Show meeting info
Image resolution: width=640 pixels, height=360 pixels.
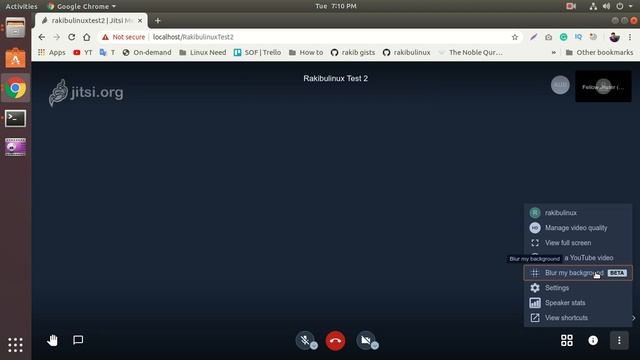point(593,340)
